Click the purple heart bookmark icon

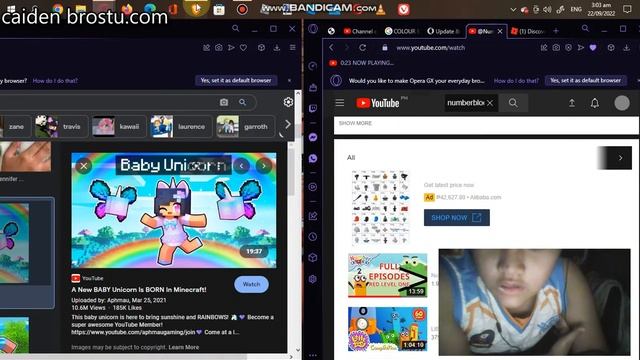[x=593, y=48]
